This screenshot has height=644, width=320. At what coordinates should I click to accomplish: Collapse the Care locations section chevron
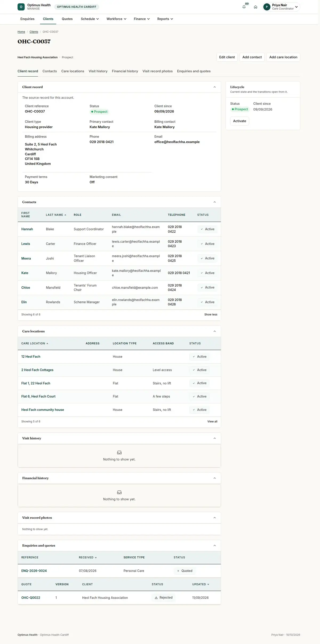(x=215, y=331)
